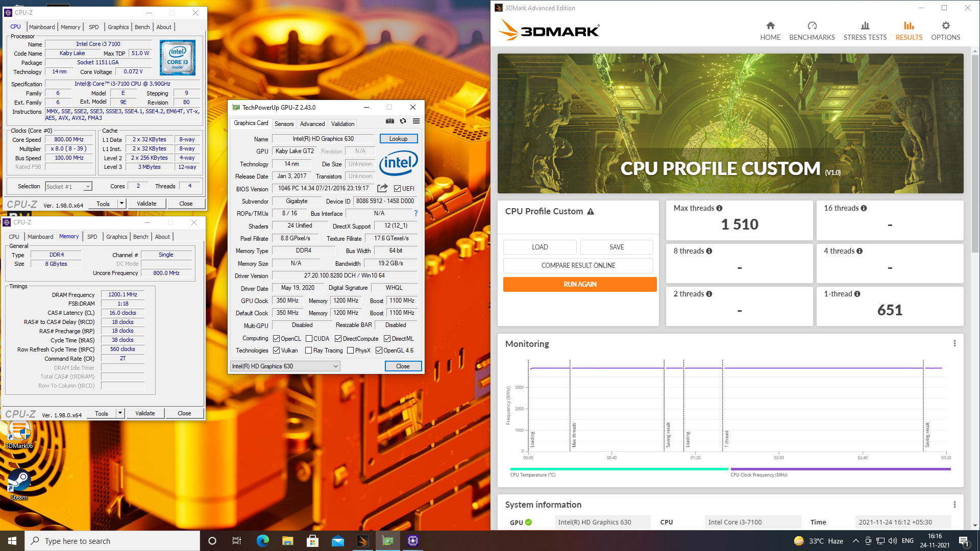This screenshot has width=980, height=551.
Task: Click GPU-Z refresh icon
Action: click(x=403, y=121)
